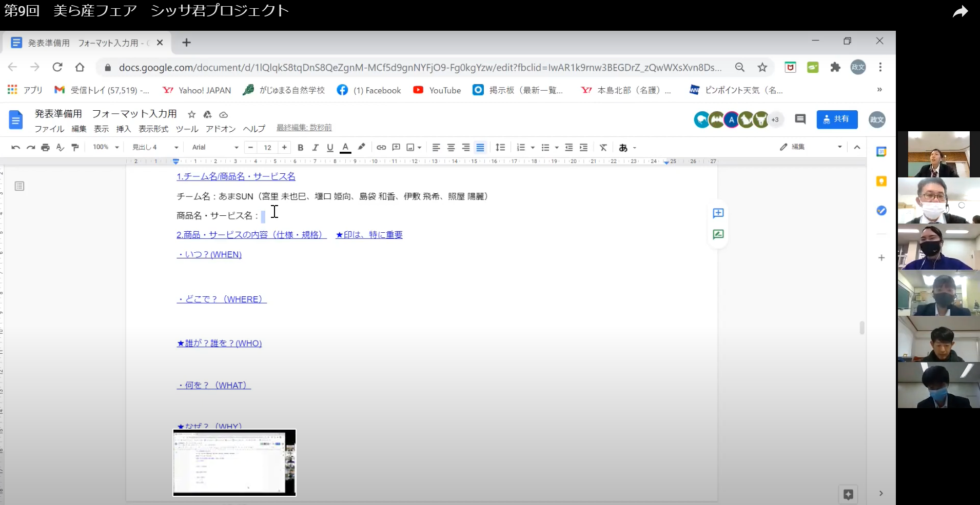Toggle underline formatting

click(x=330, y=148)
